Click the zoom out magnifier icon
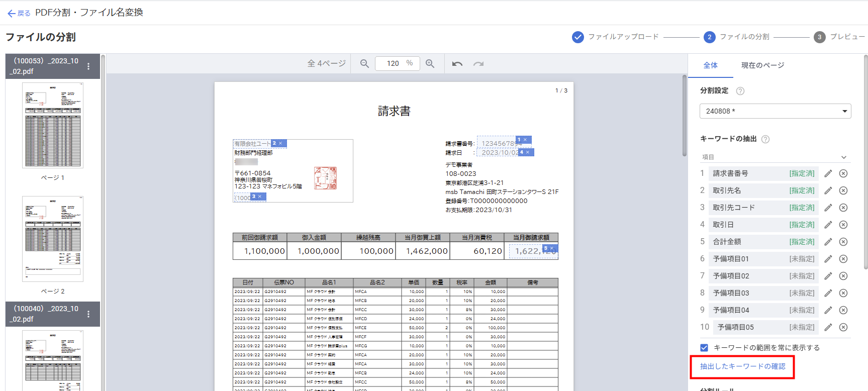The width and height of the screenshot is (868, 391). 364,64
